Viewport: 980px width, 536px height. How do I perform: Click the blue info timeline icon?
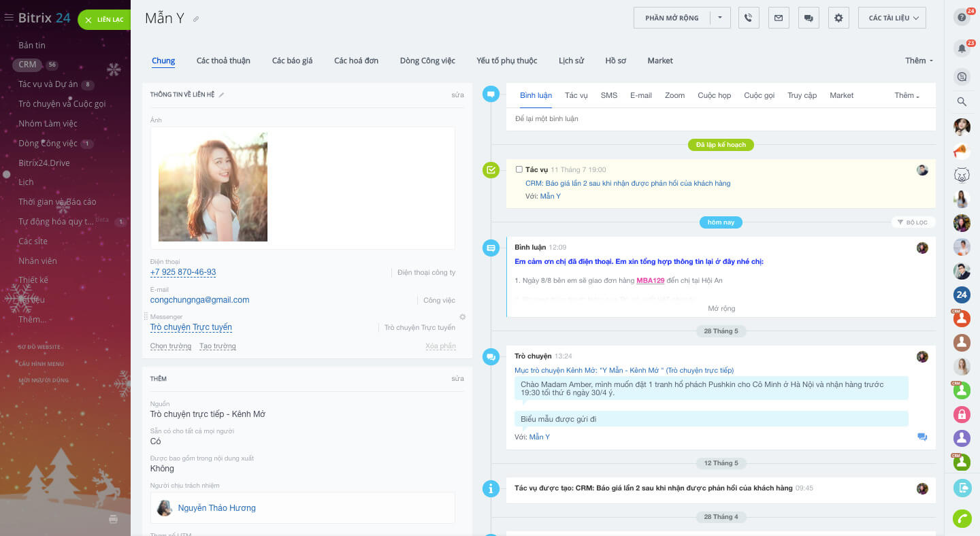(491, 488)
